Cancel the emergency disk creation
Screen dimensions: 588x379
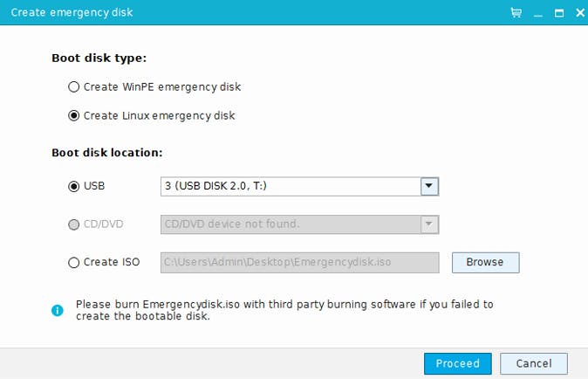(533, 363)
